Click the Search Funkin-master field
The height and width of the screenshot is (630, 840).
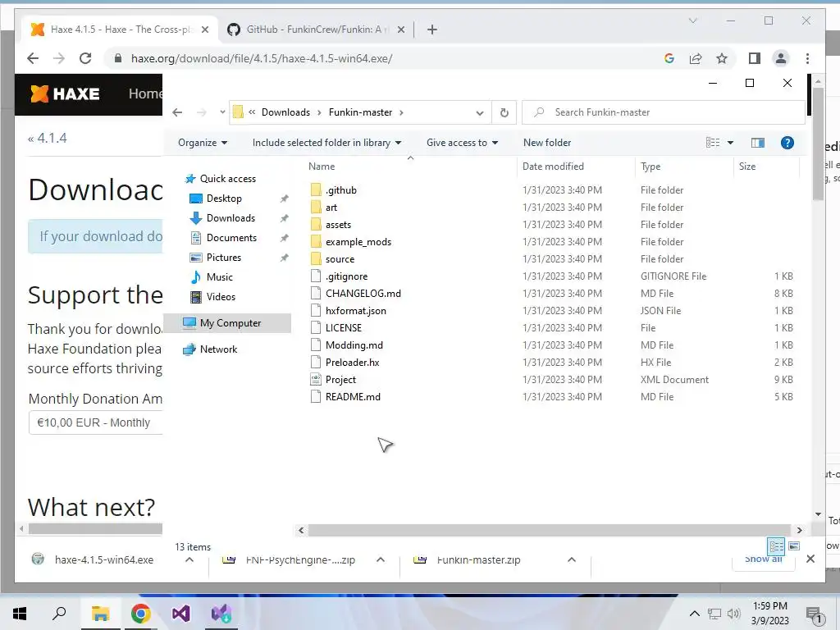664,112
